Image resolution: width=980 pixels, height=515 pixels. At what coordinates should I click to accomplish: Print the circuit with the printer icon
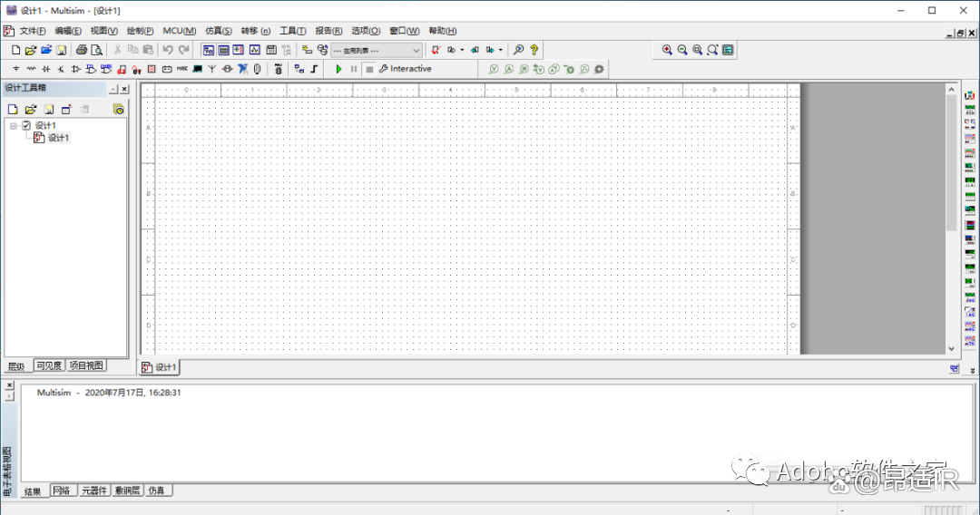coord(82,50)
